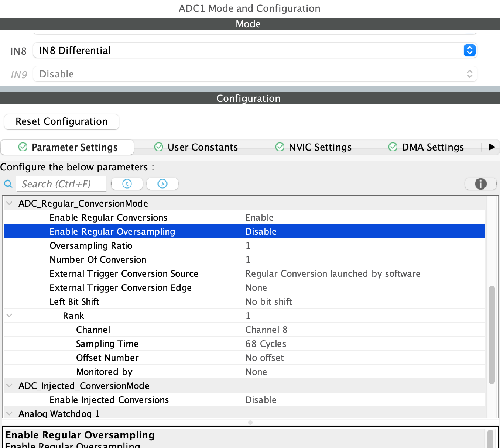Switch to the User Constants tab
Image resolution: width=500 pixels, height=448 pixels.
click(202, 147)
